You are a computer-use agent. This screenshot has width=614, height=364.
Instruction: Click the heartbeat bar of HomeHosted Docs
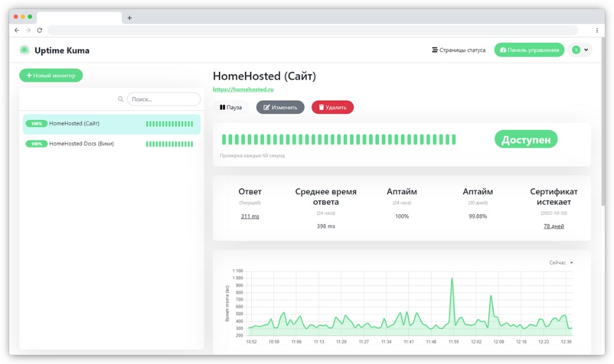click(170, 144)
